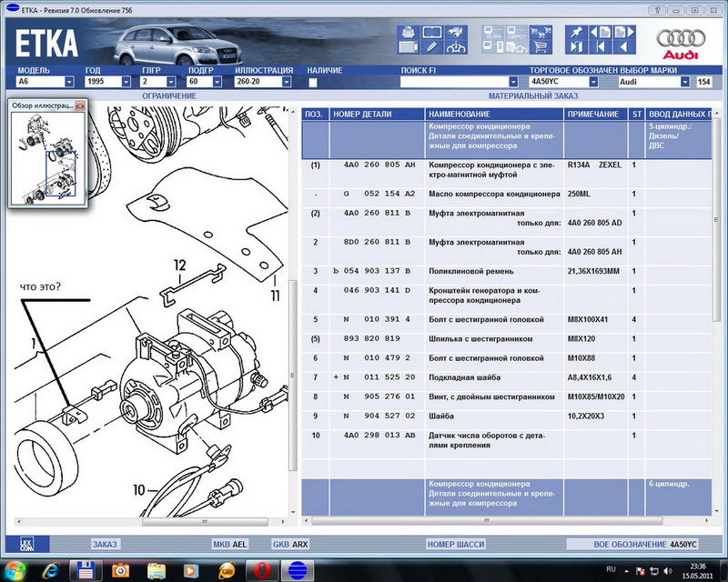Click the Windows Start orb
Screen dimensions: 728x582
coord(14,570)
